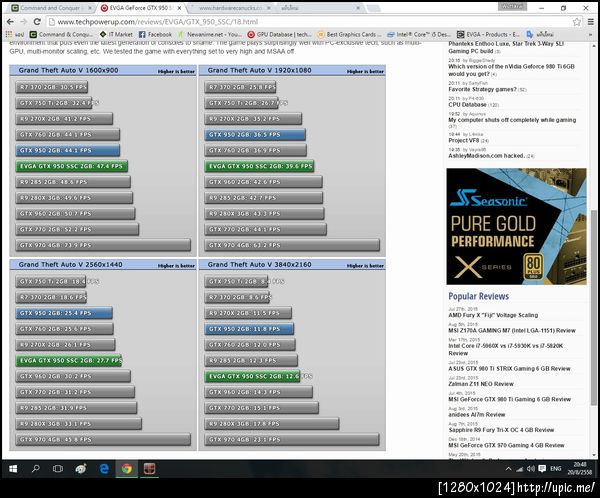This screenshot has width=600, height=498.
Task: Open the Action Center notification icon
Action: [542, 469]
